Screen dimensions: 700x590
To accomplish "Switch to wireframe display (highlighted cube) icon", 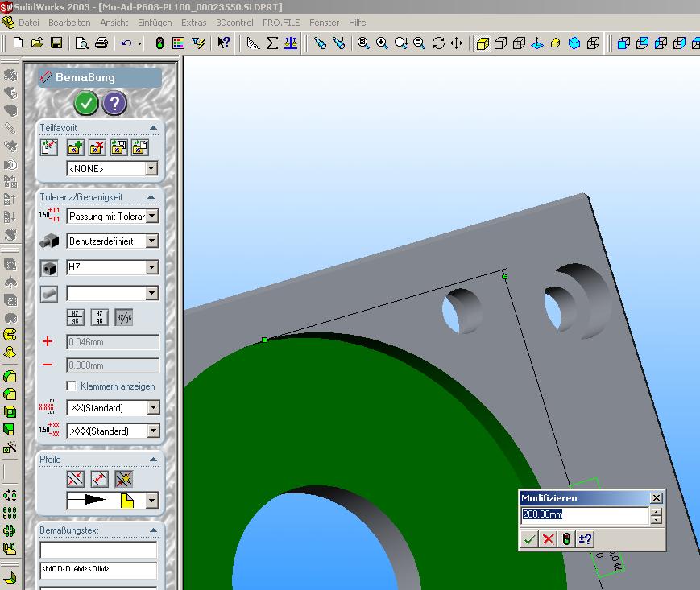I will [x=483, y=43].
